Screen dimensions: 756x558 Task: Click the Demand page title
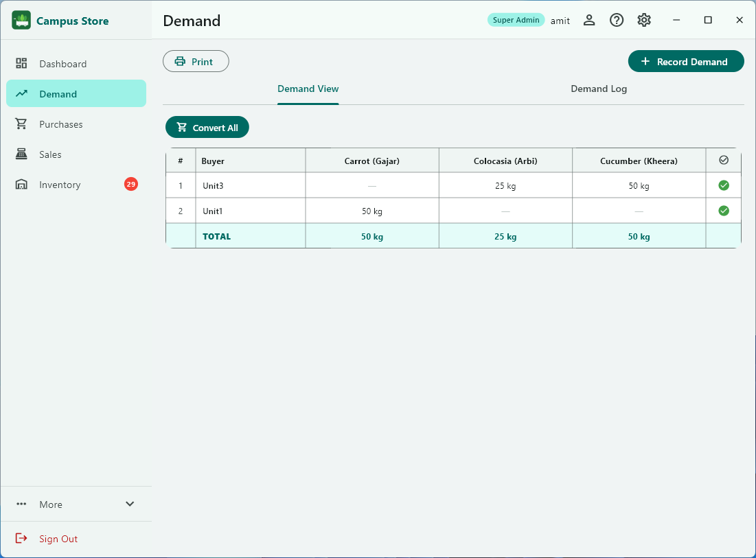[x=192, y=21]
